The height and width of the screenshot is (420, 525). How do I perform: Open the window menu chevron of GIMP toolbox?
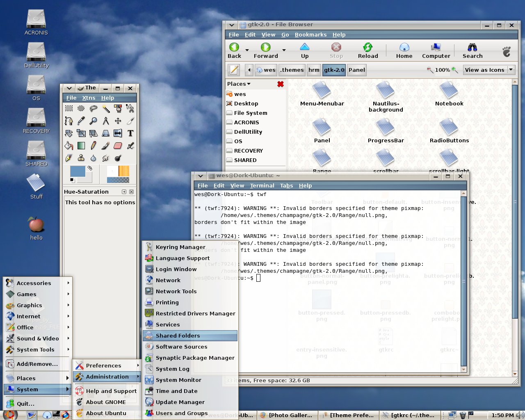coord(69,88)
